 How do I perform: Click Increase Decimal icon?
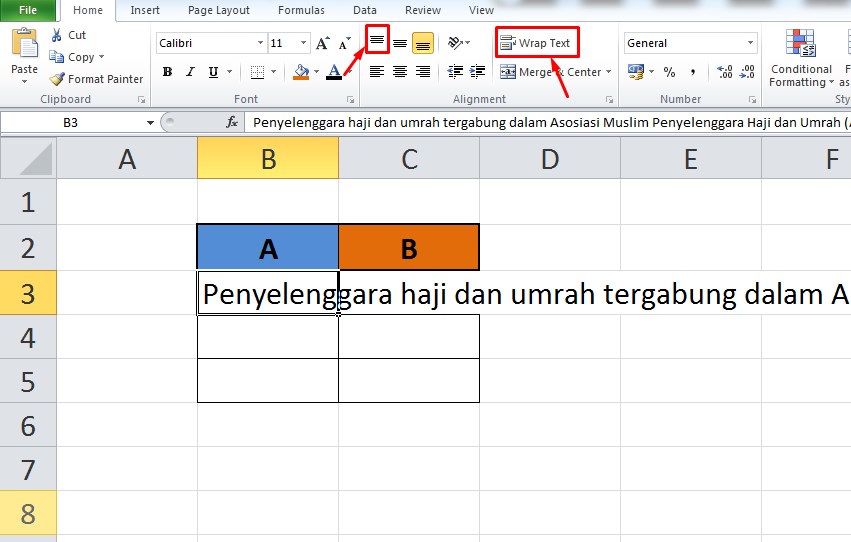point(725,72)
